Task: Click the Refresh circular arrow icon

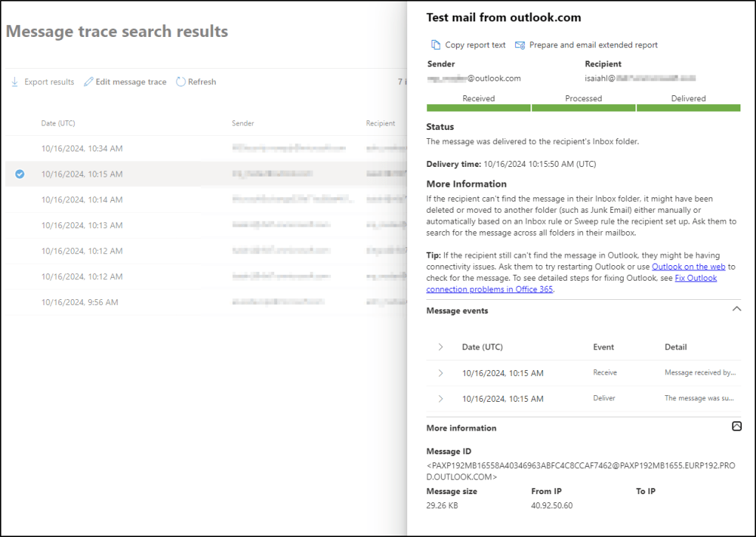Action: tap(180, 82)
